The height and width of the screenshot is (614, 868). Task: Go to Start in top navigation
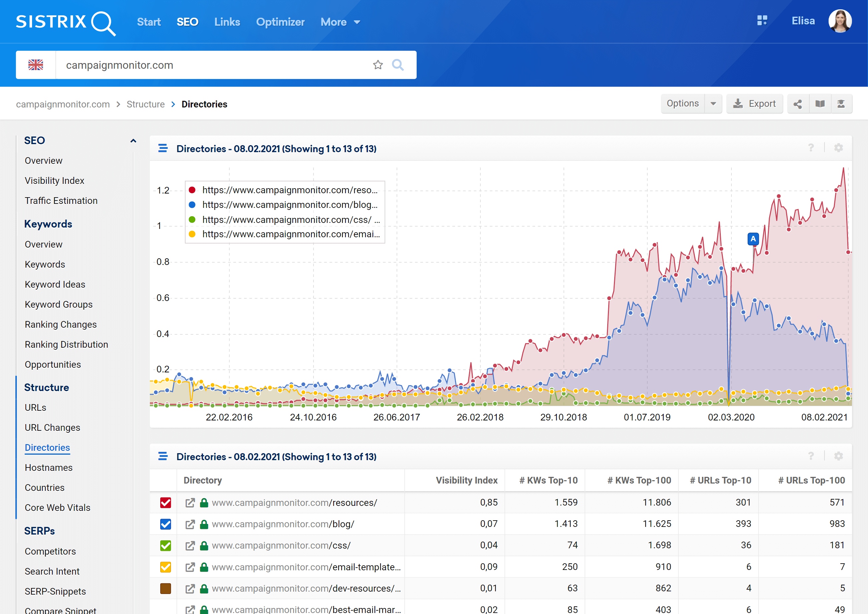point(149,22)
